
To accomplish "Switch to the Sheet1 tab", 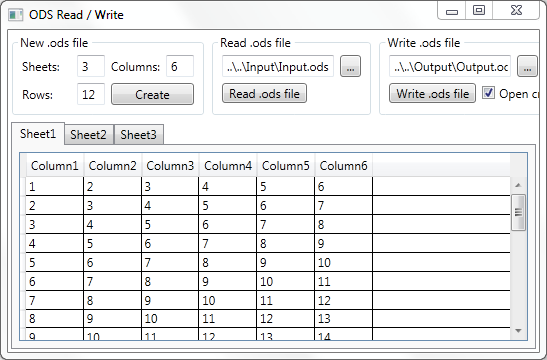I will point(38,134).
